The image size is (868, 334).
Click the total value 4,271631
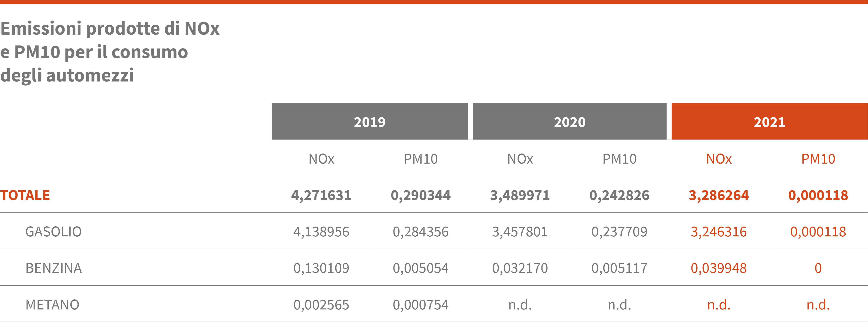(321, 196)
